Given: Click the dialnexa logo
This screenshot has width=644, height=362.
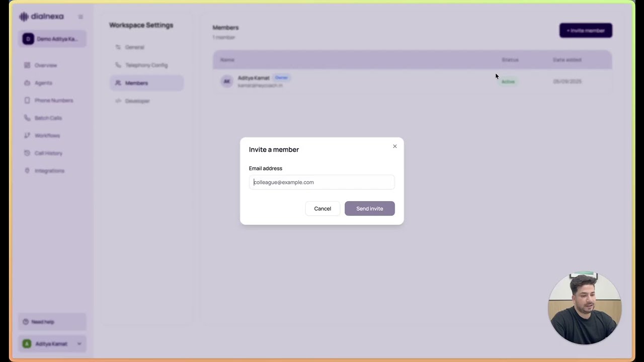Looking at the screenshot, I should click(41, 17).
